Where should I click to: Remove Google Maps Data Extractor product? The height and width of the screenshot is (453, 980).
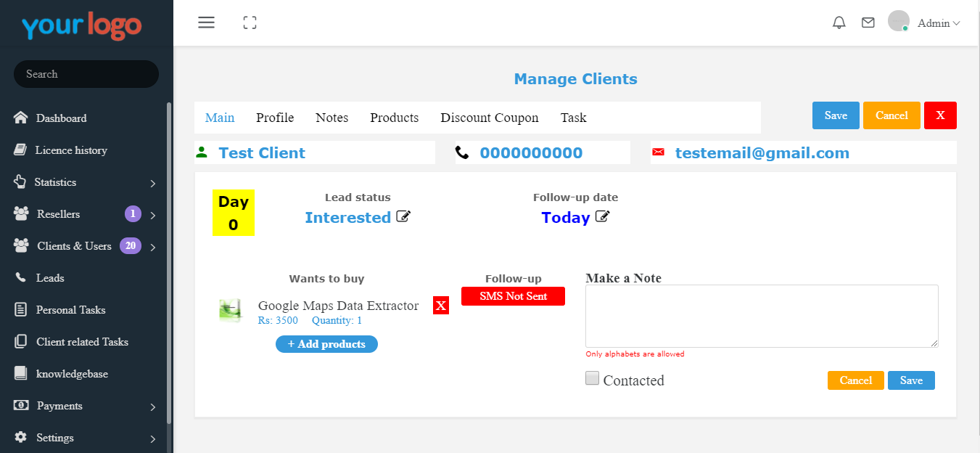tap(440, 306)
